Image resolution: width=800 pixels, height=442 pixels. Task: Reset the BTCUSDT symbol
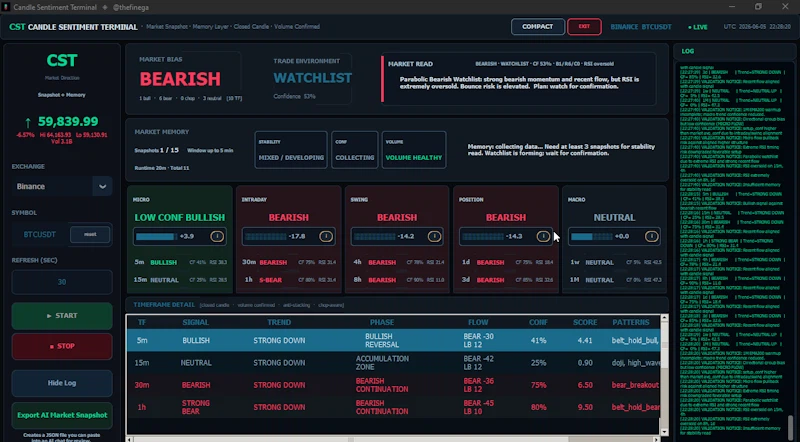point(90,234)
